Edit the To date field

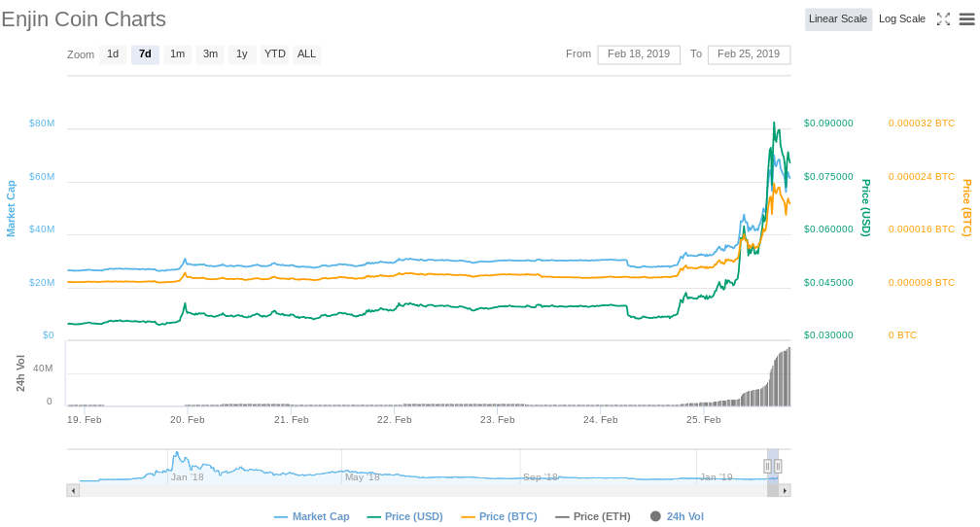pyautogui.click(x=749, y=54)
